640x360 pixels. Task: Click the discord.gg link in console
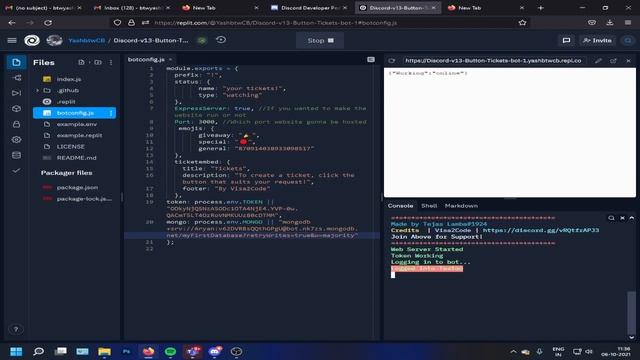541,230
